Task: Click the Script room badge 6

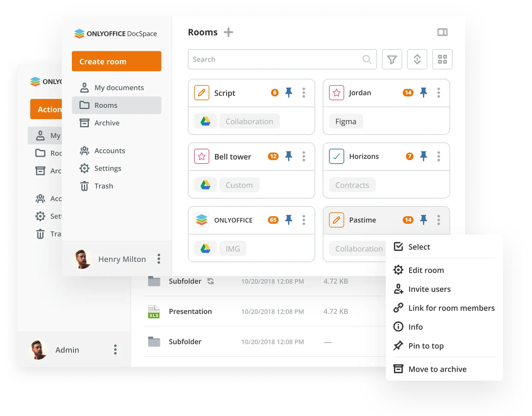Action: (x=275, y=93)
